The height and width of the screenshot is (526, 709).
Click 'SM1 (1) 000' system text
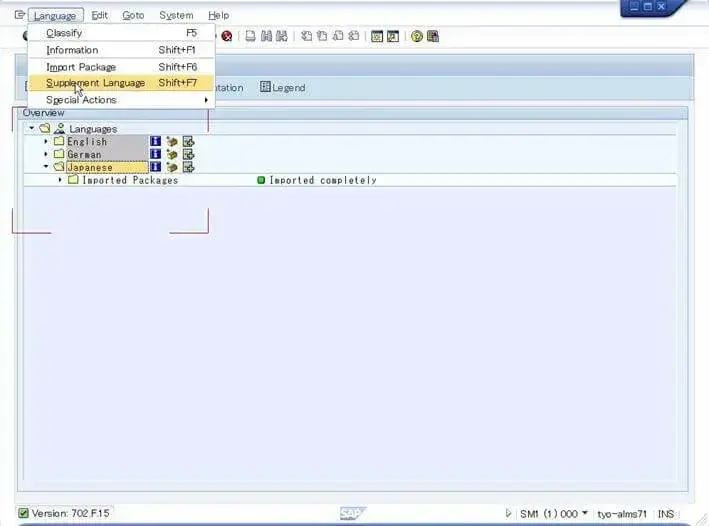[x=548, y=514]
